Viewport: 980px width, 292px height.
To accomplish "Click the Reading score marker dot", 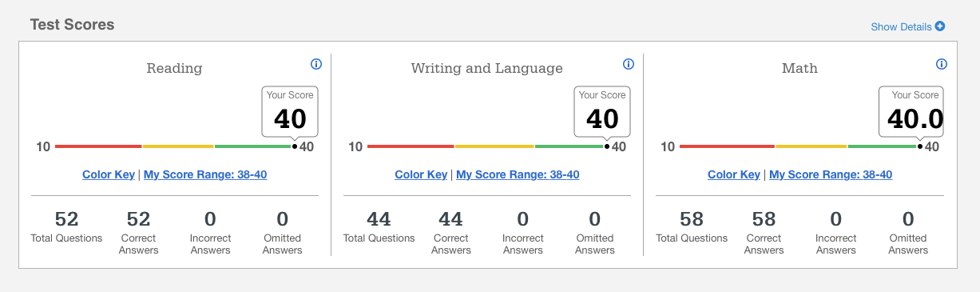I will (x=295, y=146).
